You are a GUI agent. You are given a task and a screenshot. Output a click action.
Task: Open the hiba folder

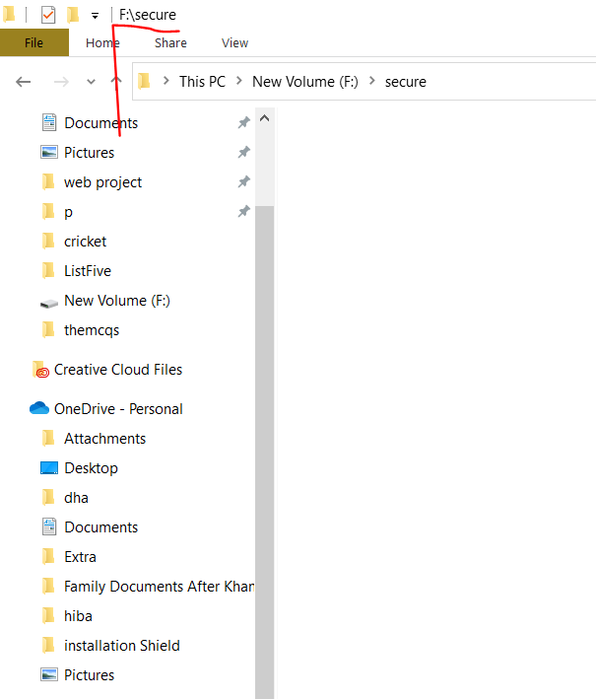click(x=78, y=616)
